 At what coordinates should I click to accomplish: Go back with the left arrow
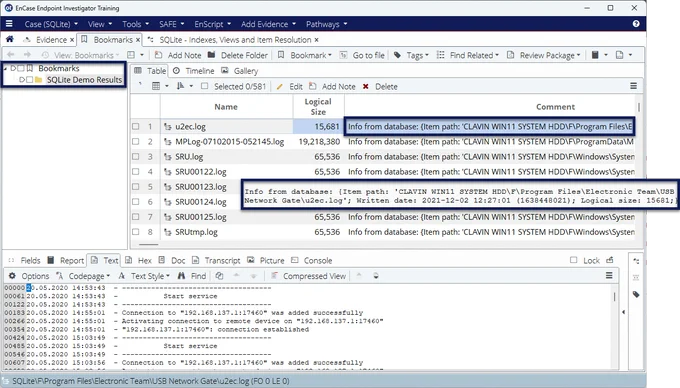coord(11,55)
